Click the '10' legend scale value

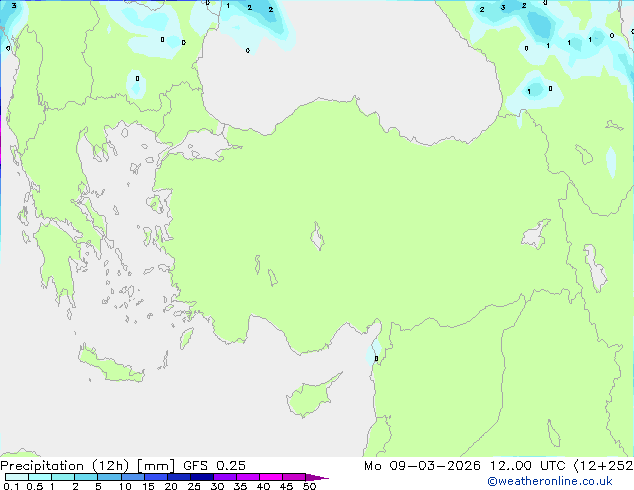point(125,486)
